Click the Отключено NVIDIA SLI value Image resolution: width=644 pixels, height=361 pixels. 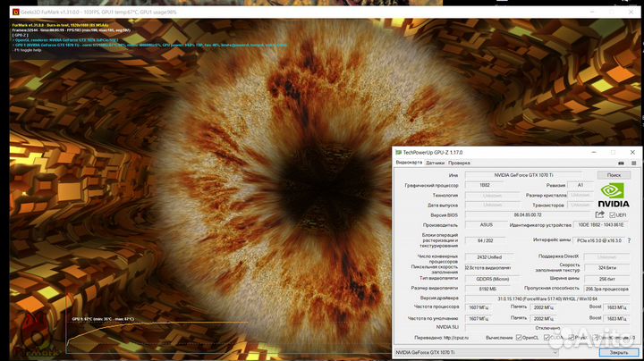[x=547, y=328]
